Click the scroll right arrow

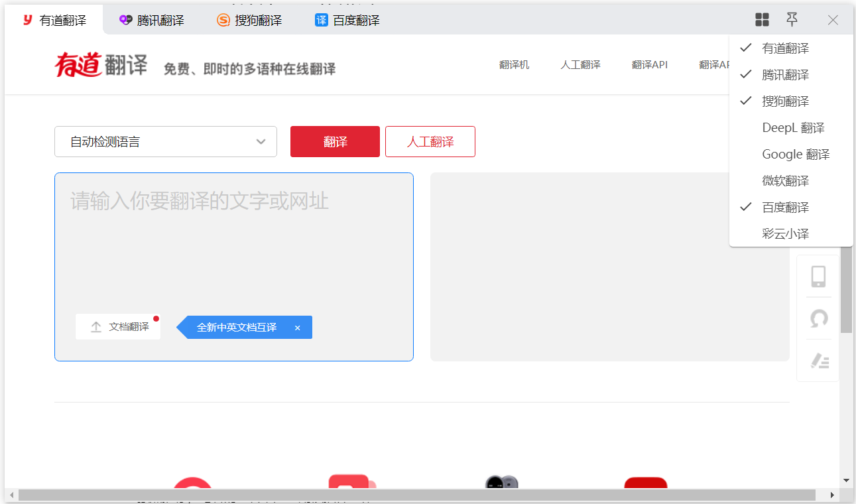(833, 495)
